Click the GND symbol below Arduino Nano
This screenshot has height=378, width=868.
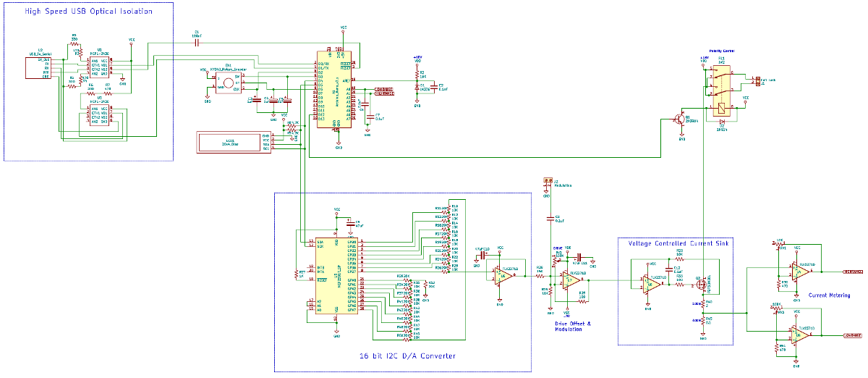point(338,144)
